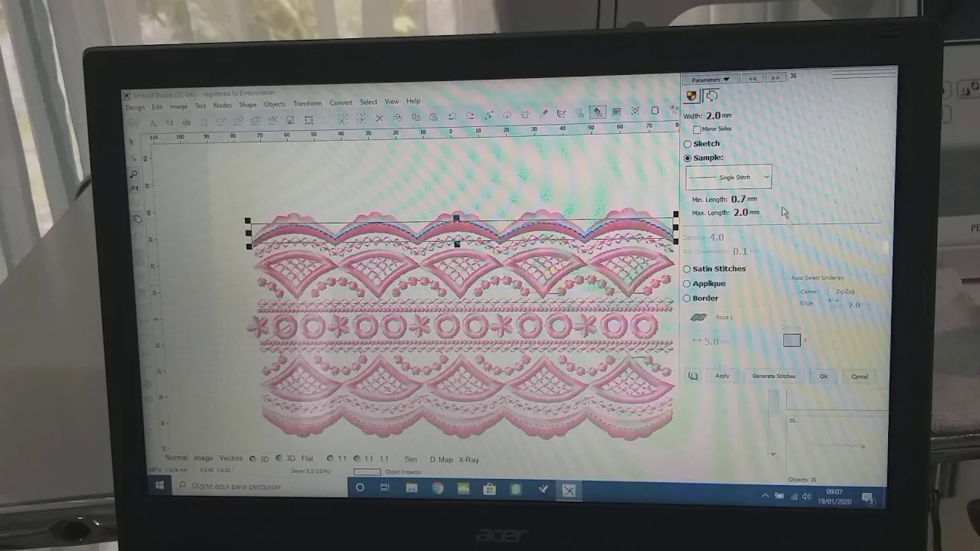Open the Parameters dropdown
980x551 pixels.
click(x=710, y=80)
